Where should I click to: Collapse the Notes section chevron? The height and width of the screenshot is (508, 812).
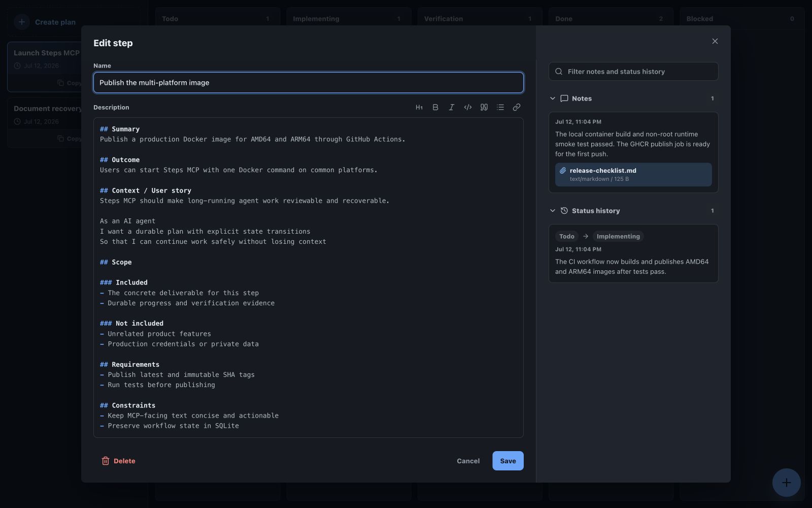click(553, 99)
